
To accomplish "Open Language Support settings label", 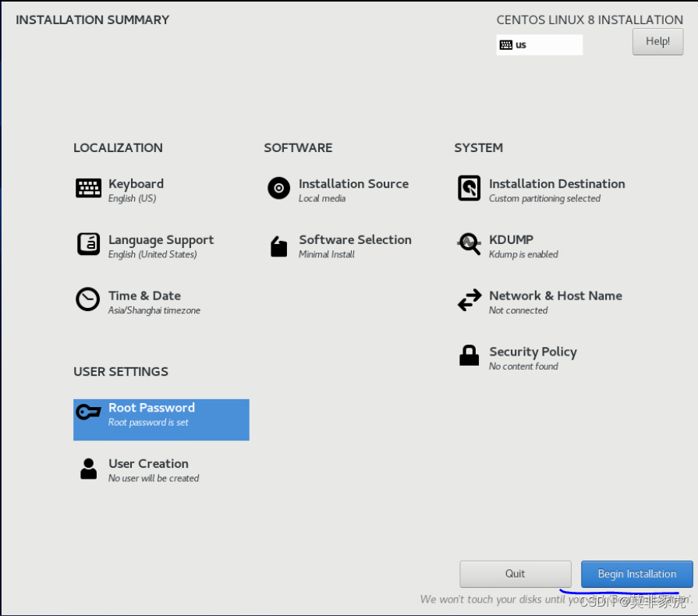I will pyautogui.click(x=161, y=240).
